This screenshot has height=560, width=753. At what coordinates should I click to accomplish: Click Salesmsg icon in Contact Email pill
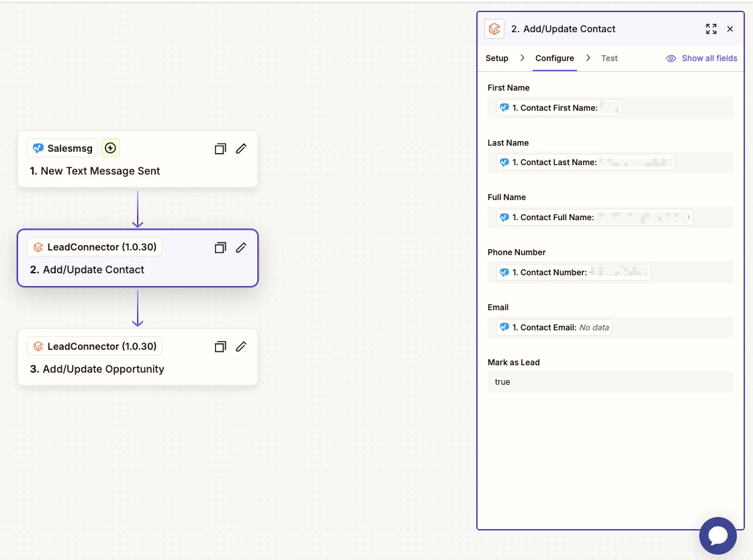click(504, 328)
